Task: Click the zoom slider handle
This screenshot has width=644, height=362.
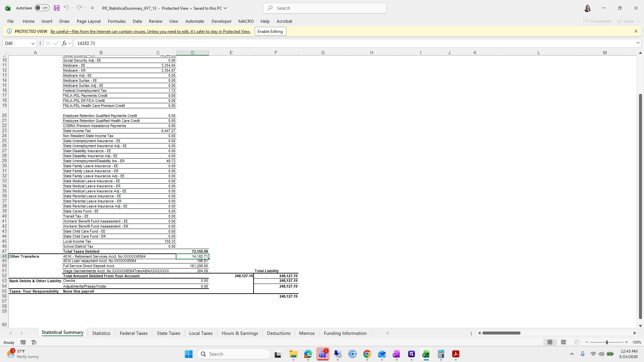Action: click(607, 342)
